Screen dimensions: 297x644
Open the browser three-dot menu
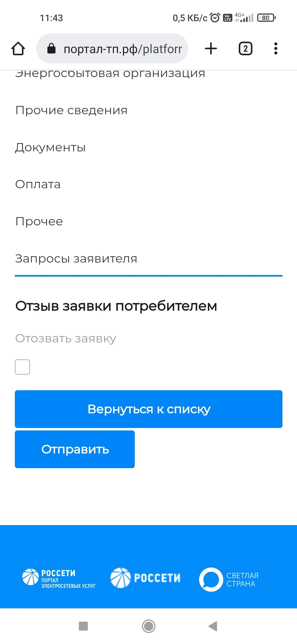click(x=276, y=49)
